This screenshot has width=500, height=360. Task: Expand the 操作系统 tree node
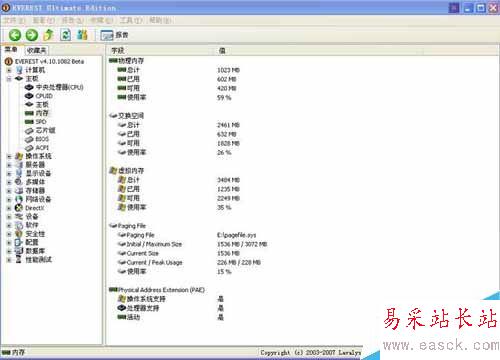click(9, 156)
